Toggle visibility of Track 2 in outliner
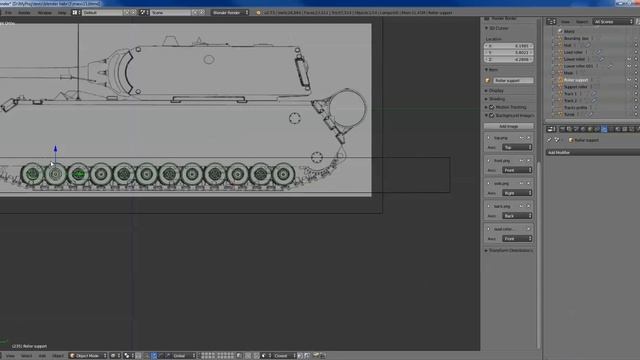Viewport: 640px width, 360px height. 629,100
